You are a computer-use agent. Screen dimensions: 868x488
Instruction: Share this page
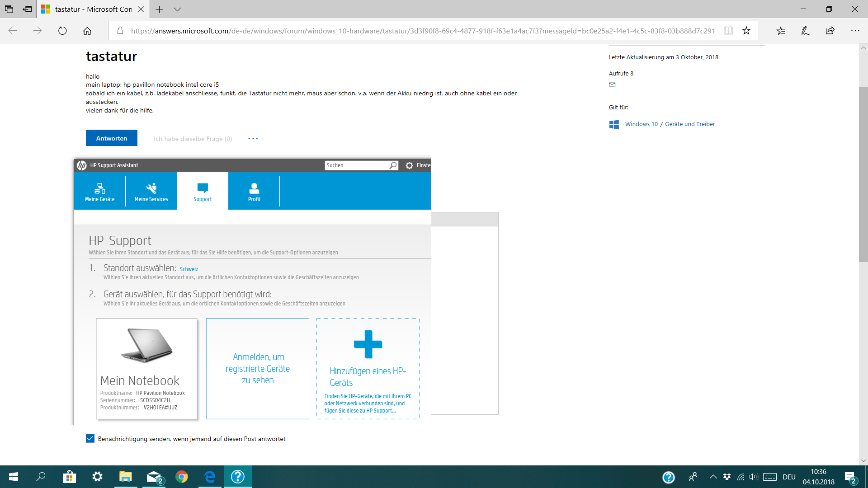point(830,31)
